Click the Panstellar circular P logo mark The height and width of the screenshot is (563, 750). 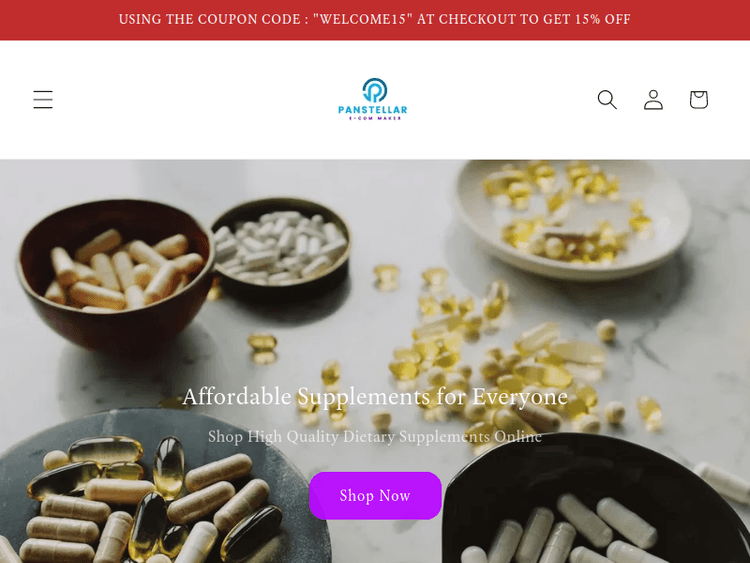375,90
